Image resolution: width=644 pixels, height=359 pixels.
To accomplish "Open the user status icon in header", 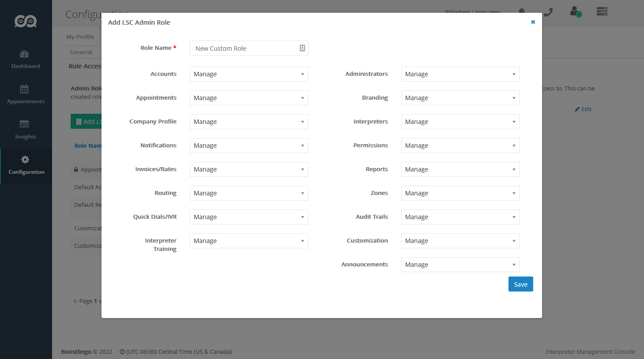I will 576,11.
